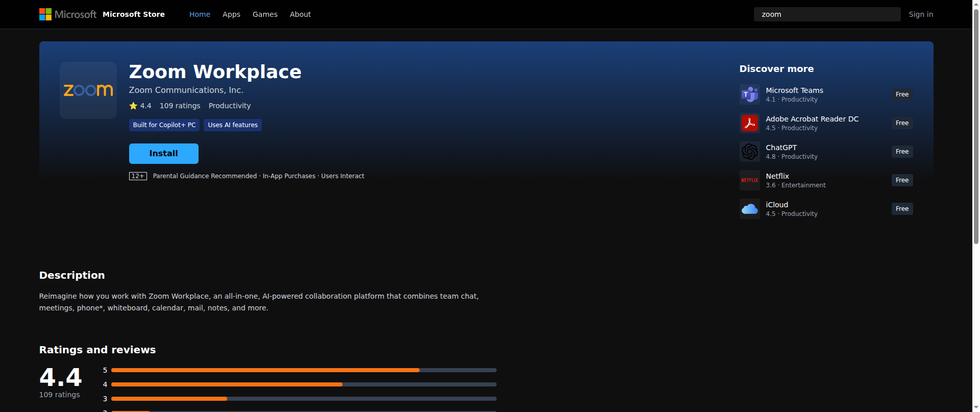Open Microsoft Teams app title
The width and height of the screenshot is (980, 412).
[794, 90]
